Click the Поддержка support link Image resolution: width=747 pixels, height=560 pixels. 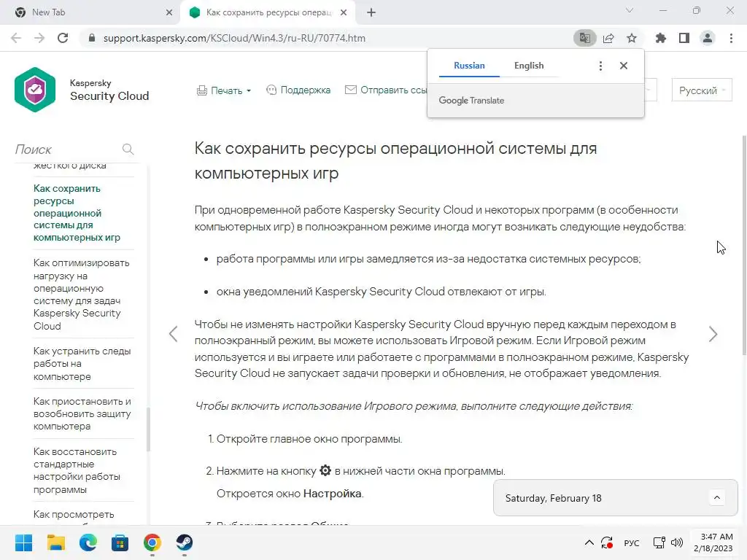pos(298,90)
